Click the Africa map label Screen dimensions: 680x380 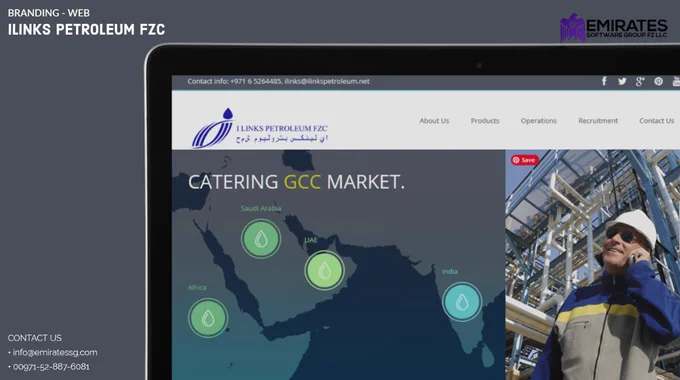click(197, 288)
